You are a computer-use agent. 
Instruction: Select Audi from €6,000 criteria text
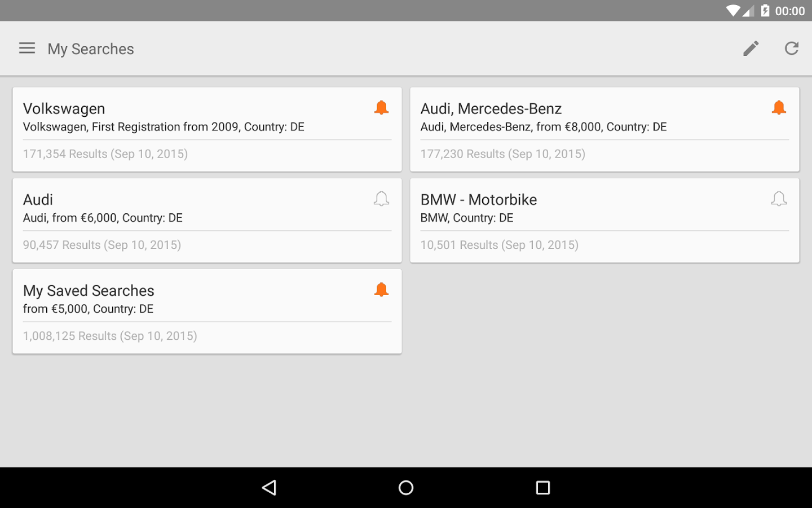[103, 218]
